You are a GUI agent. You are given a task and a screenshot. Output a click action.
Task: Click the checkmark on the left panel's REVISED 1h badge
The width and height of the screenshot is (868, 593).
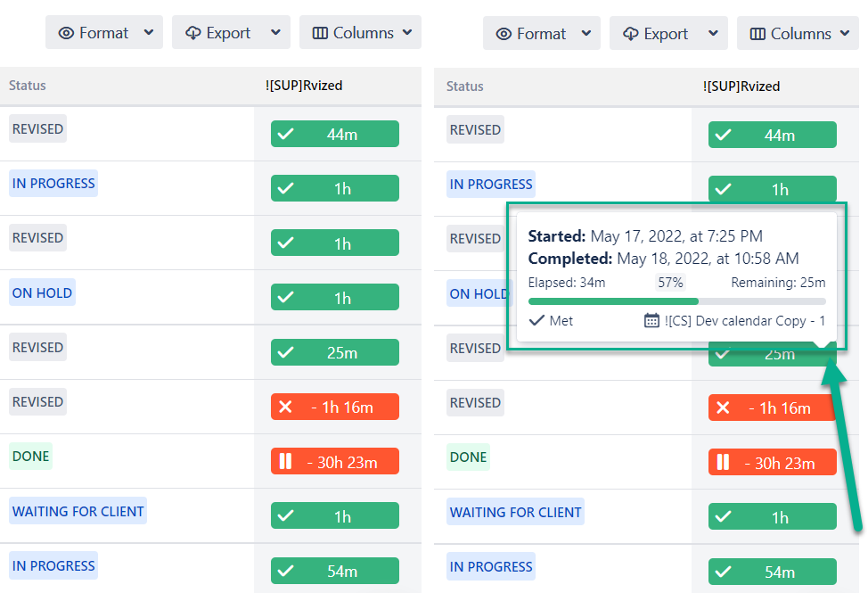point(286,243)
